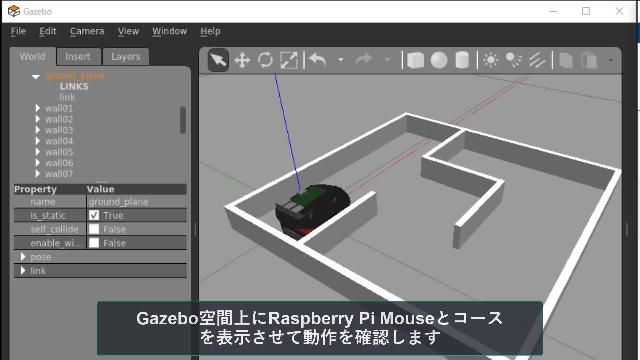The height and width of the screenshot is (360, 640).
Task: Click the undo arrow icon
Action: pyautogui.click(x=318, y=60)
